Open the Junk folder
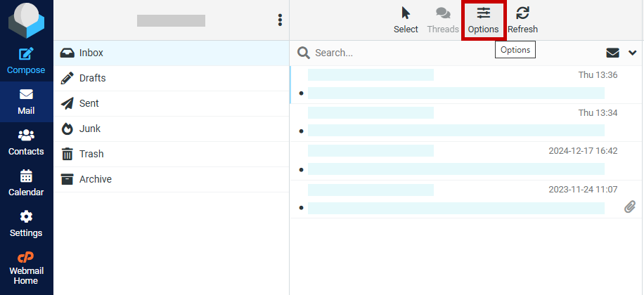 click(172, 129)
